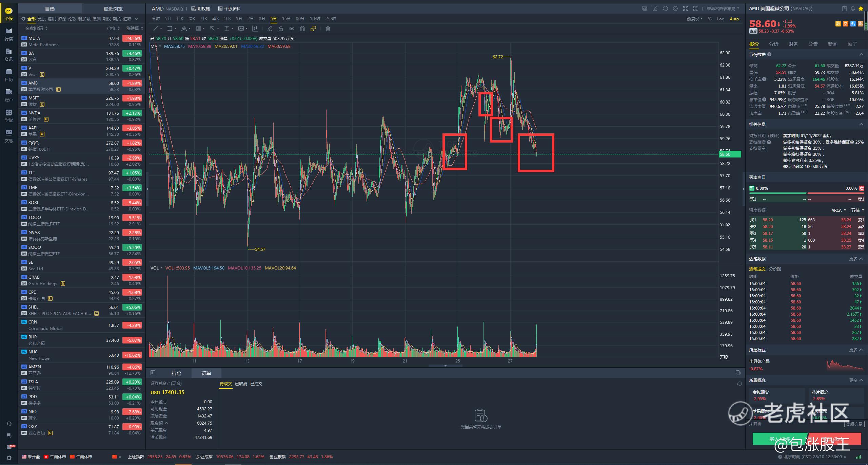This screenshot has height=465, width=868.
Task: Select NVDA row in watchlist
Action: tap(81, 116)
